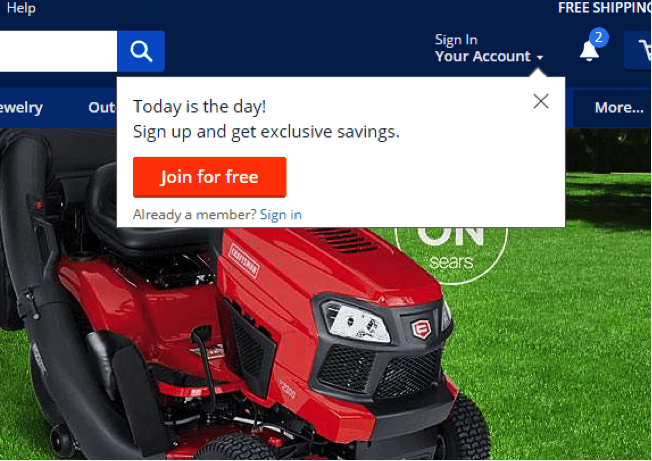Close the sign-up popup with the X
This screenshot has width=652, height=461.
click(541, 101)
